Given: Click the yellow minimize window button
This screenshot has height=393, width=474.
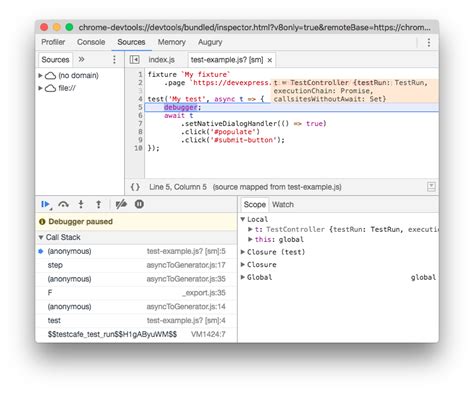Looking at the screenshot, I should (x=57, y=27).
